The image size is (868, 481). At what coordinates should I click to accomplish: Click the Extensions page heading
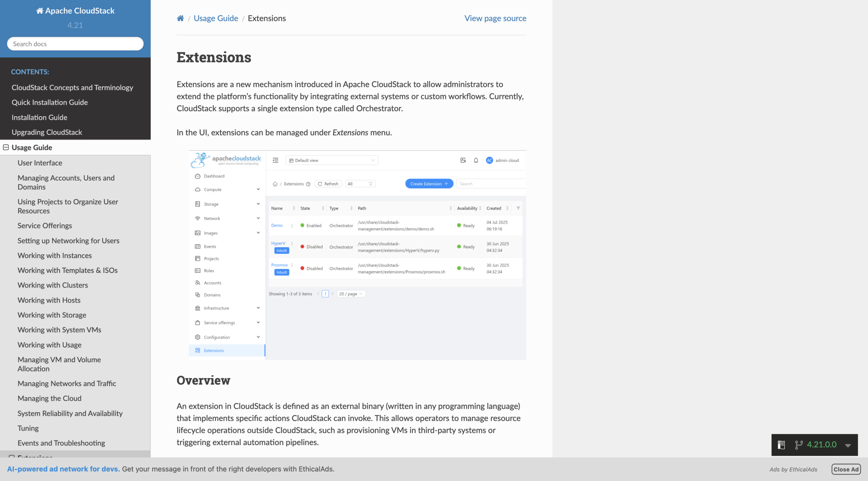[214, 57]
